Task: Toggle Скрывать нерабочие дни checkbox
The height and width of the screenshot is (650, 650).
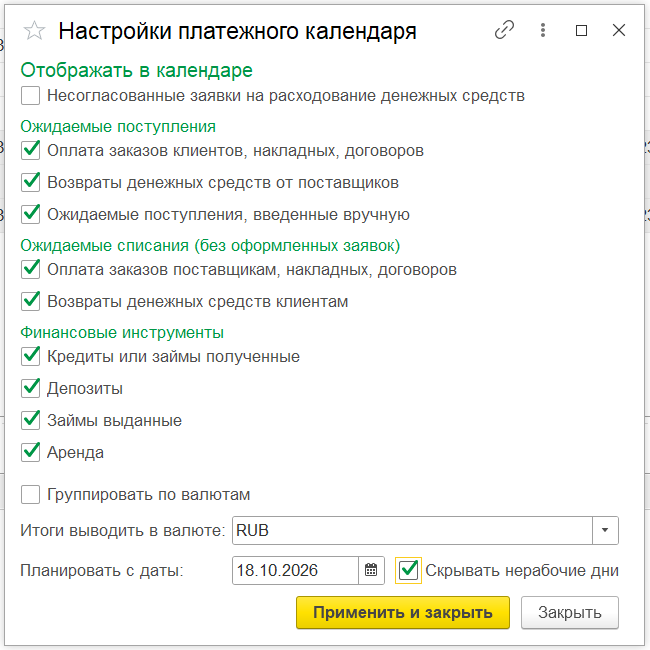Action: pyautogui.click(x=408, y=570)
